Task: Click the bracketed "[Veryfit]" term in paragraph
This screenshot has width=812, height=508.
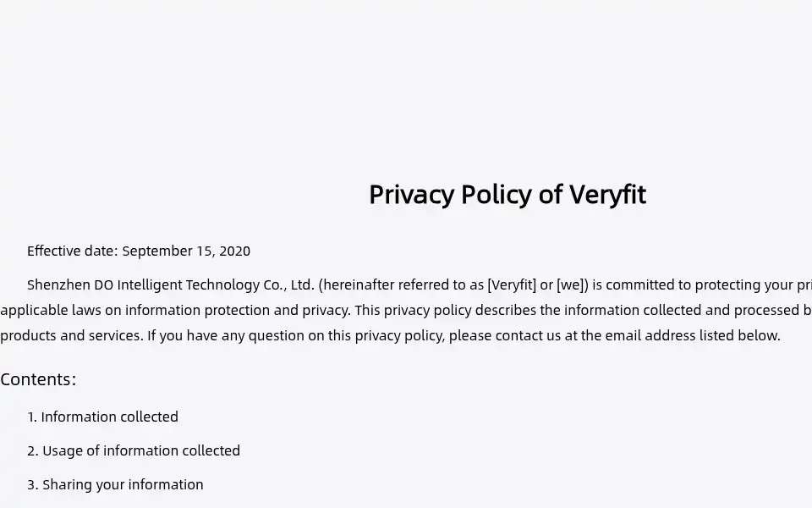Action: 512,284
